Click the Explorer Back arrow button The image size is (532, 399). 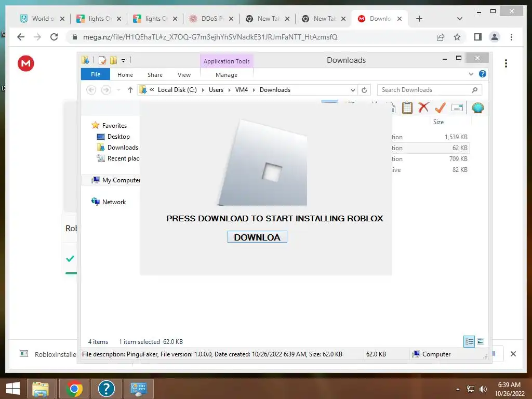91,90
